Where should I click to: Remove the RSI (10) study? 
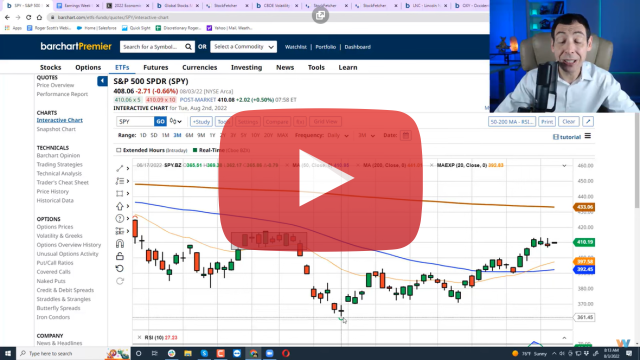coord(139,338)
